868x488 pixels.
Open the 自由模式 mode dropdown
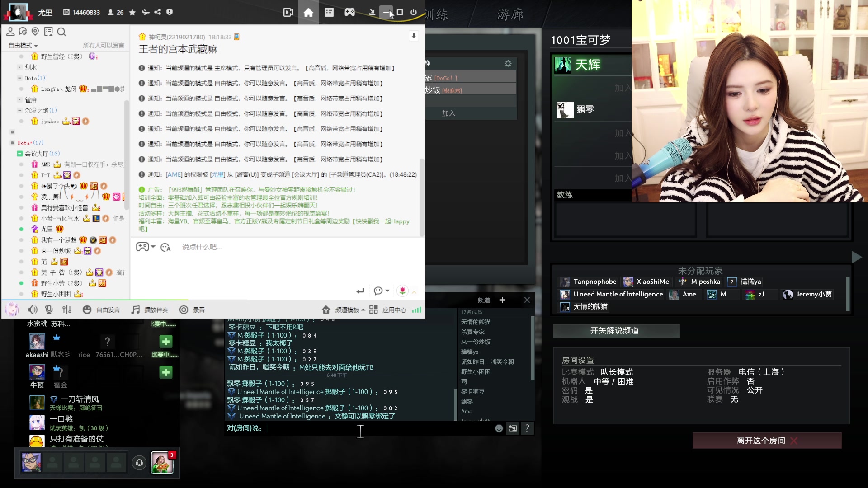click(23, 46)
